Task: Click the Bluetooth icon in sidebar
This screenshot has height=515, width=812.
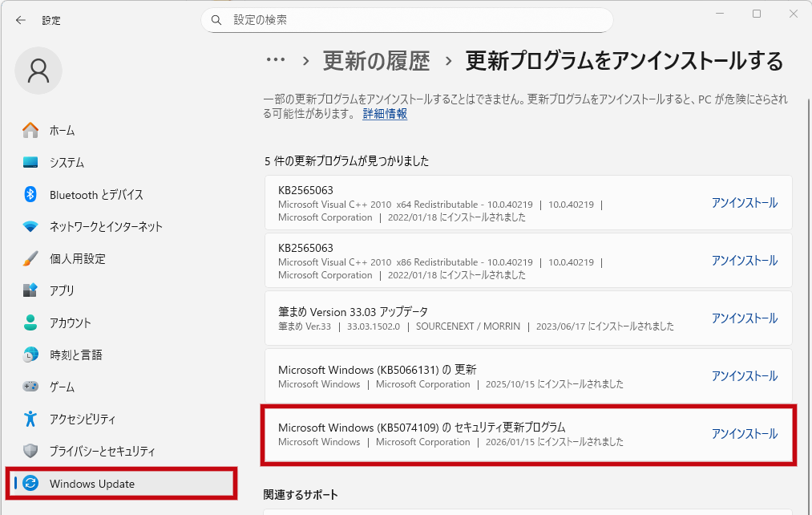Action: [x=30, y=194]
